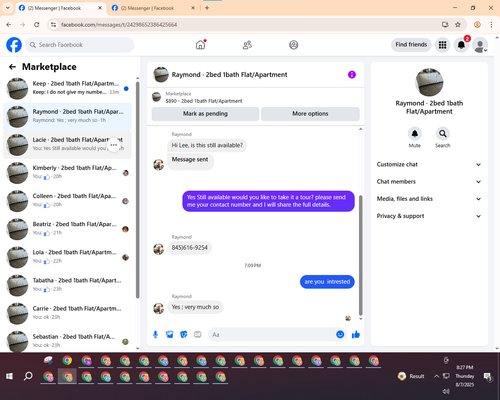The height and width of the screenshot is (400, 500).
Task: Open the account profile menu icon
Action: [480, 45]
